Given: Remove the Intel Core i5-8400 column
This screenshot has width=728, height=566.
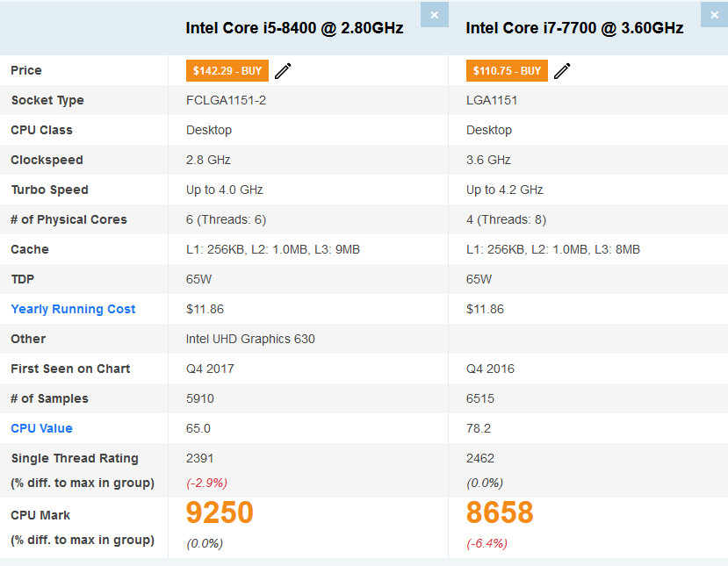Looking at the screenshot, I should tap(435, 15).
